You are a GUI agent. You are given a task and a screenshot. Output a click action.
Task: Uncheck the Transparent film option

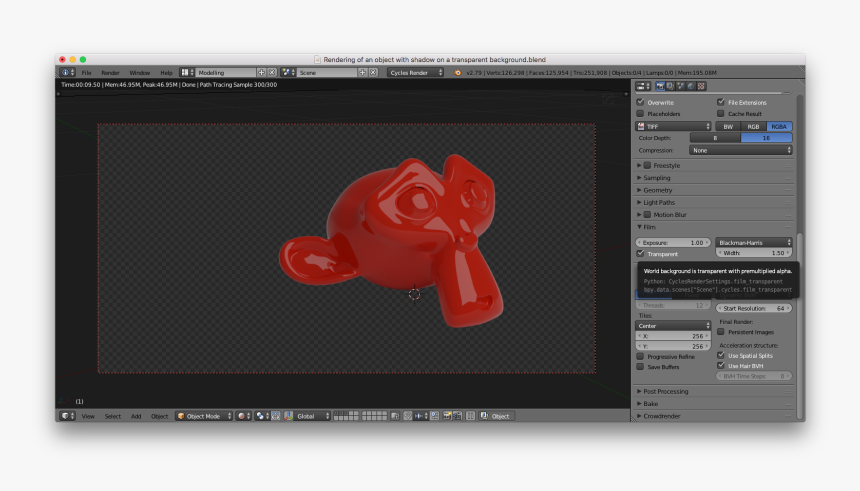click(641, 254)
